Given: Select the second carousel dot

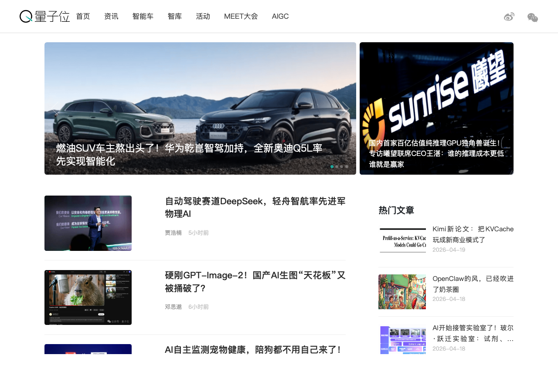Looking at the screenshot, I should pyautogui.click(x=337, y=166).
